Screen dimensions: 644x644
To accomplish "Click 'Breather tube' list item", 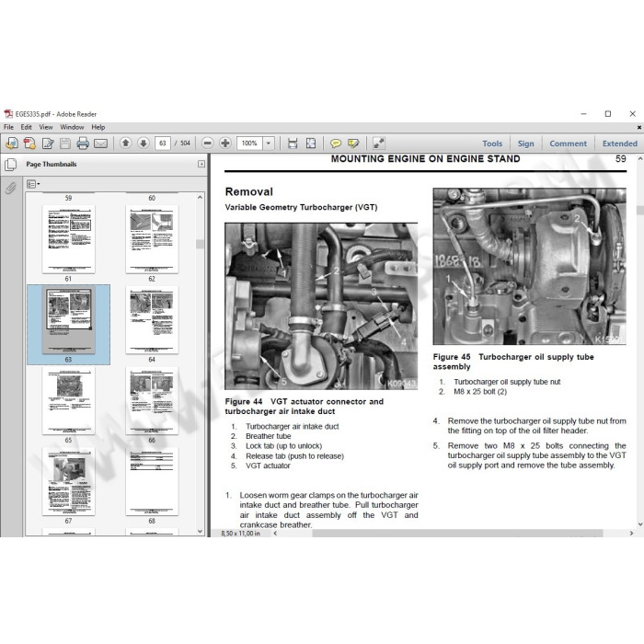I will tap(269, 436).
